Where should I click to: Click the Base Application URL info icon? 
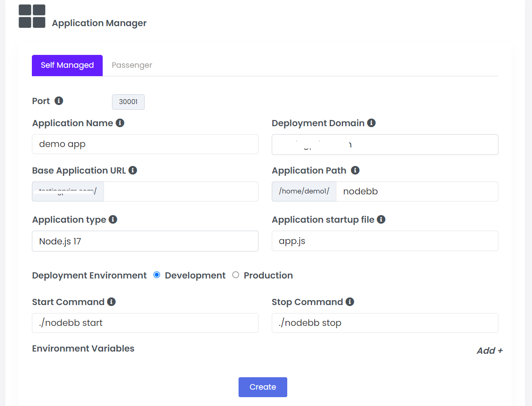pos(133,170)
